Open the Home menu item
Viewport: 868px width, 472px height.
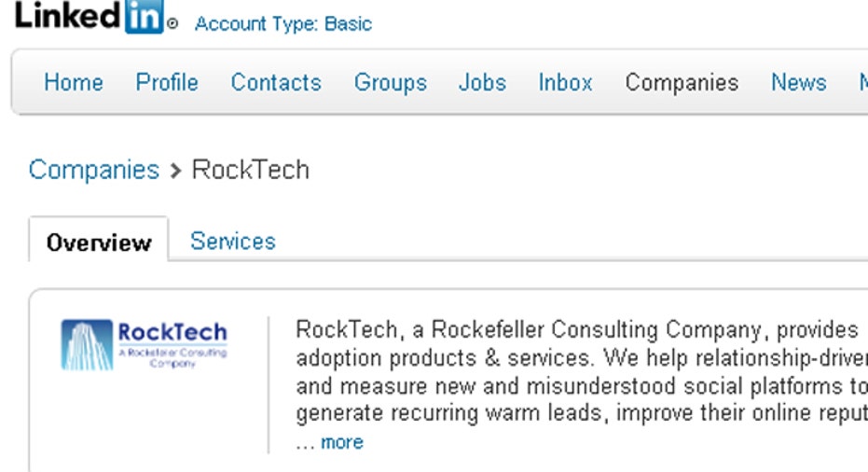74,82
